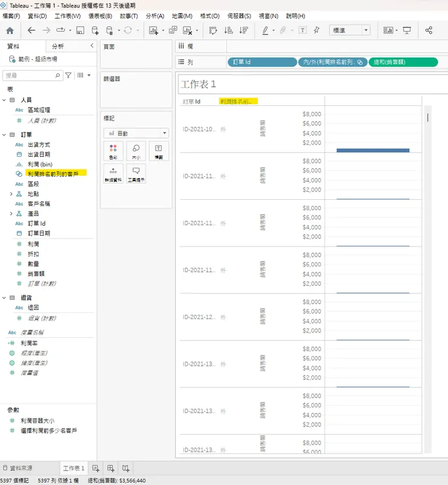
Task: Undo with the back arrow icon
Action: coord(31,30)
